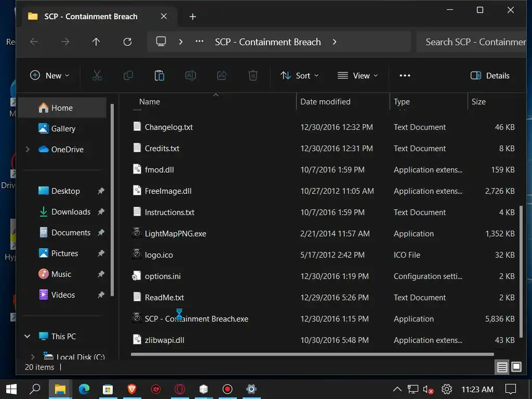Close the SCP - Containment Breach tab
This screenshot has height=399, width=532.
tap(164, 16)
